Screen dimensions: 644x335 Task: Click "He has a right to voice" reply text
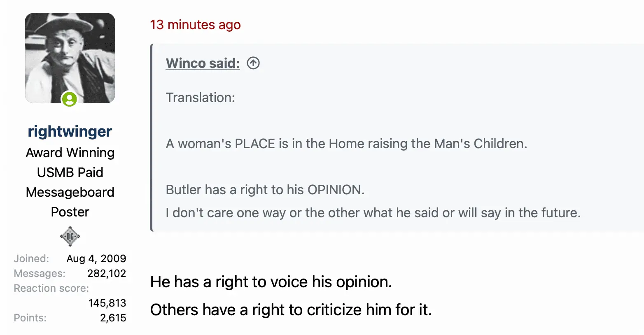(x=271, y=282)
